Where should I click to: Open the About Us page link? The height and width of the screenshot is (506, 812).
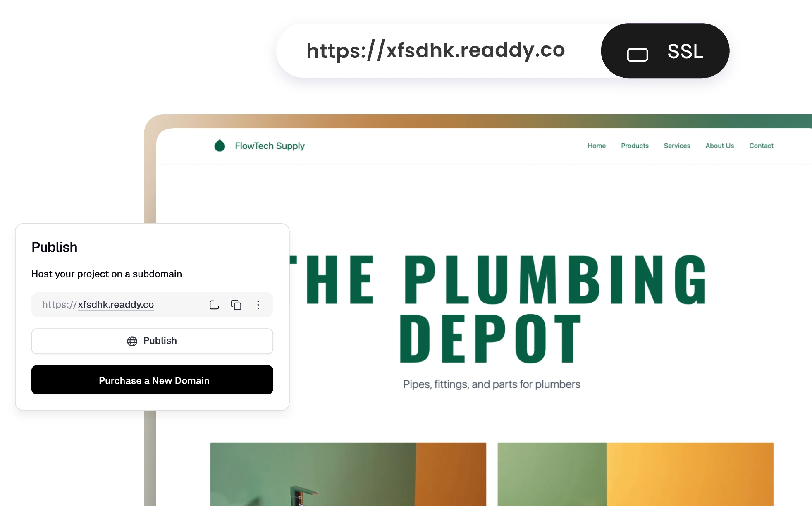(719, 146)
